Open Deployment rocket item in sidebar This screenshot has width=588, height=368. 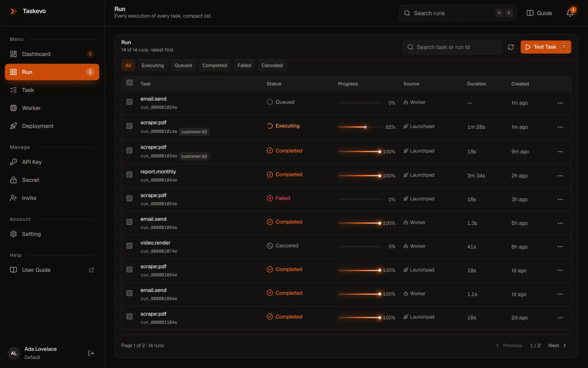click(52, 126)
